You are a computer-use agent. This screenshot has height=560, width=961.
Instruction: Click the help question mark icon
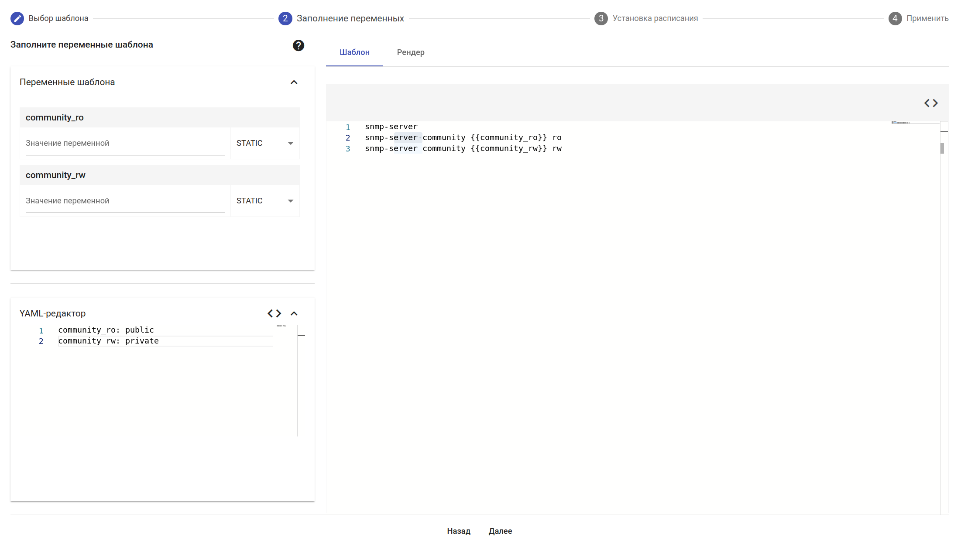tap(298, 45)
